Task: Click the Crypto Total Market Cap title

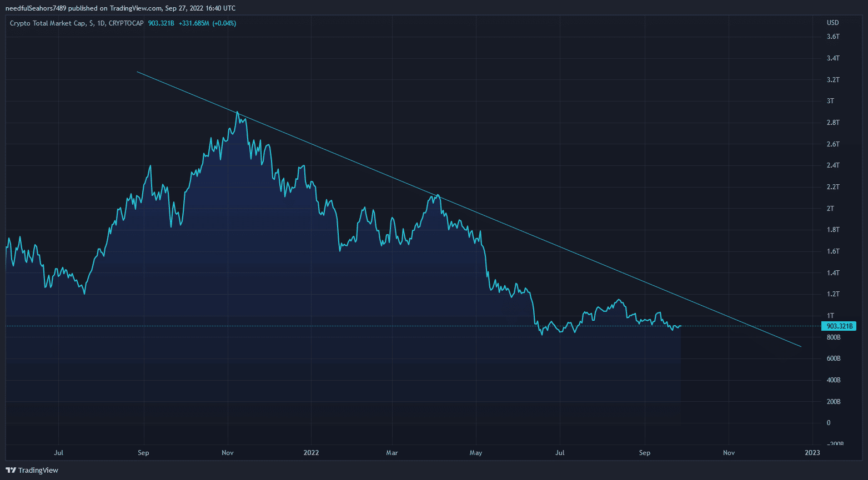Action: 47,23
